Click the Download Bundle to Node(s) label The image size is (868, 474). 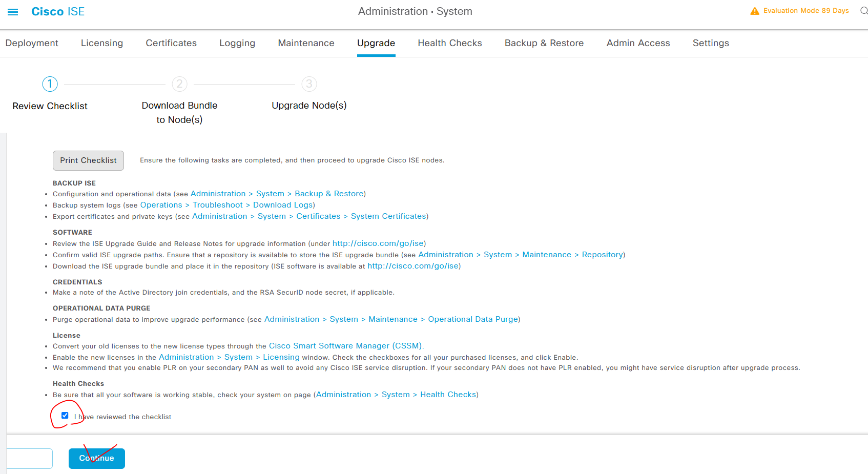179,113
